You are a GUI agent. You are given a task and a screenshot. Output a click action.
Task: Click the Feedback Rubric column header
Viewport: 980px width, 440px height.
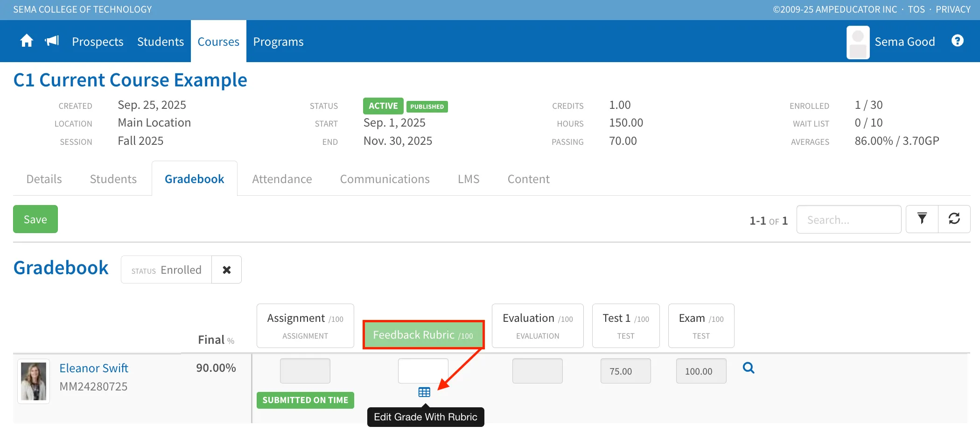423,334
